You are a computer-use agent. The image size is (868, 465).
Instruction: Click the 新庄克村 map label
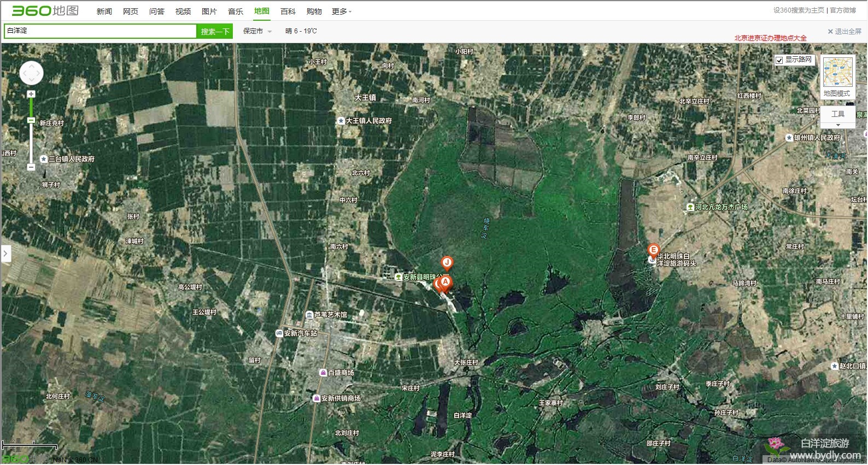tap(52, 123)
